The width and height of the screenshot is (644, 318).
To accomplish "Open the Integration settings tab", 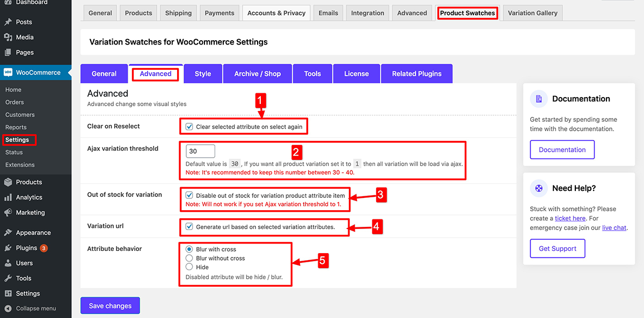I will coord(368,13).
